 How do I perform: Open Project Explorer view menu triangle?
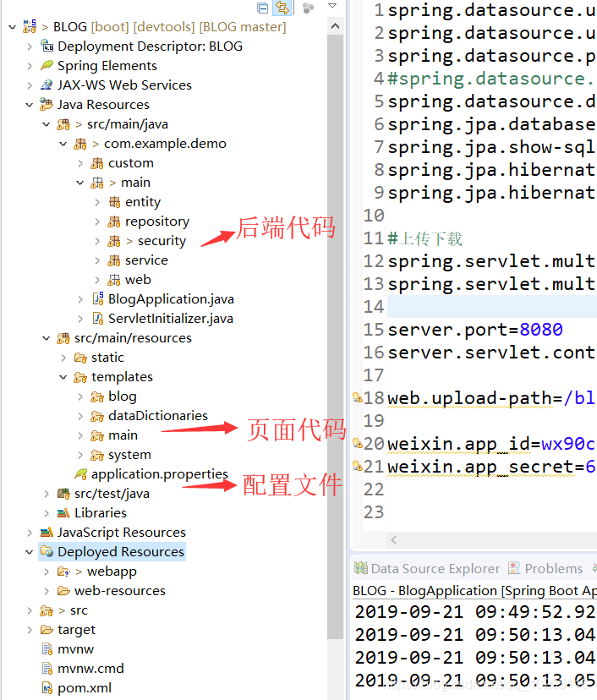click(x=332, y=6)
